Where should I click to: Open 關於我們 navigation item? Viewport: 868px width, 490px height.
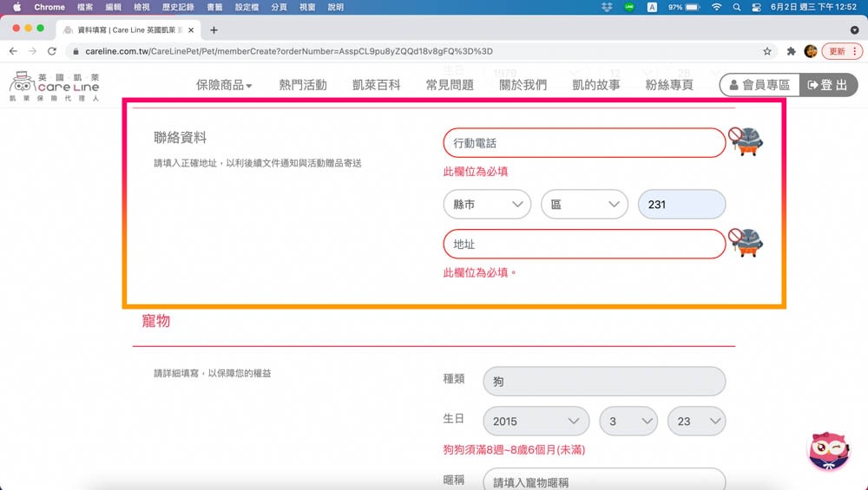[x=523, y=85]
